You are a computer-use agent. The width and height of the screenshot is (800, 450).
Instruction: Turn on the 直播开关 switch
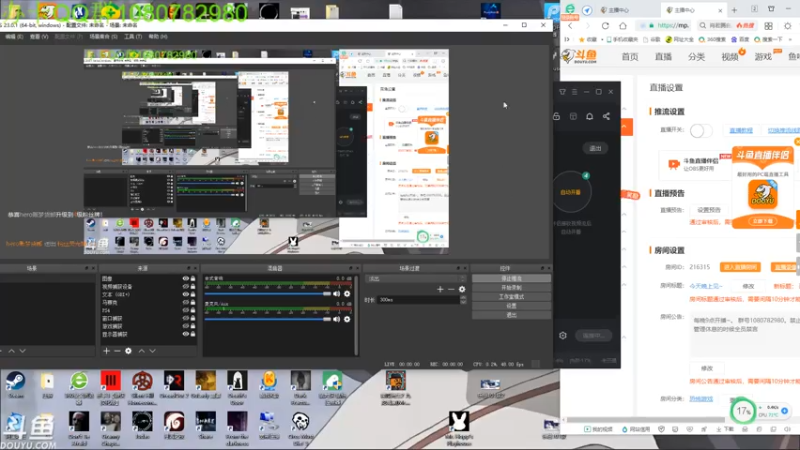pos(701,130)
